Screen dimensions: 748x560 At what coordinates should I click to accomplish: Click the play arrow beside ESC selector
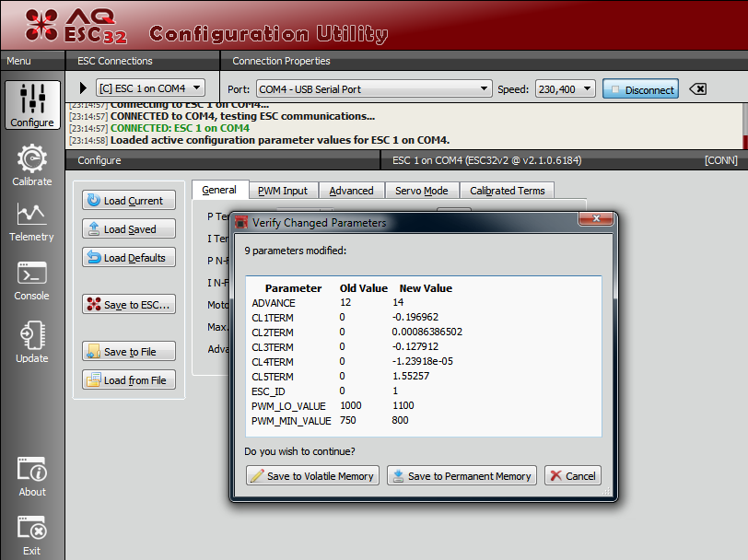pos(84,87)
